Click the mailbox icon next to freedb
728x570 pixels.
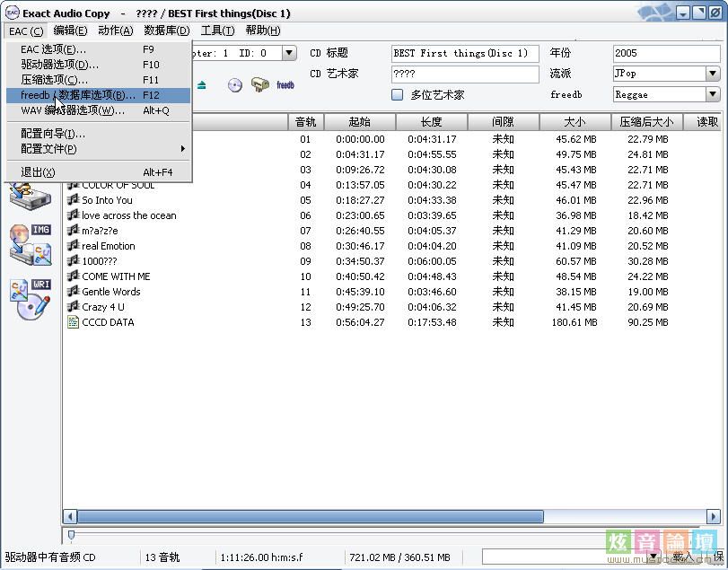tap(260, 84)
